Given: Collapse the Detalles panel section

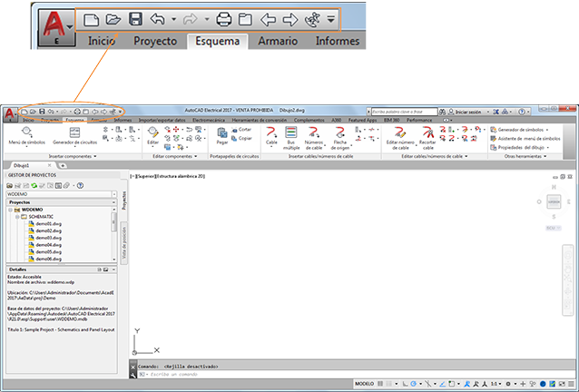Looking at the screenshot, I should (x=113, y=269).
